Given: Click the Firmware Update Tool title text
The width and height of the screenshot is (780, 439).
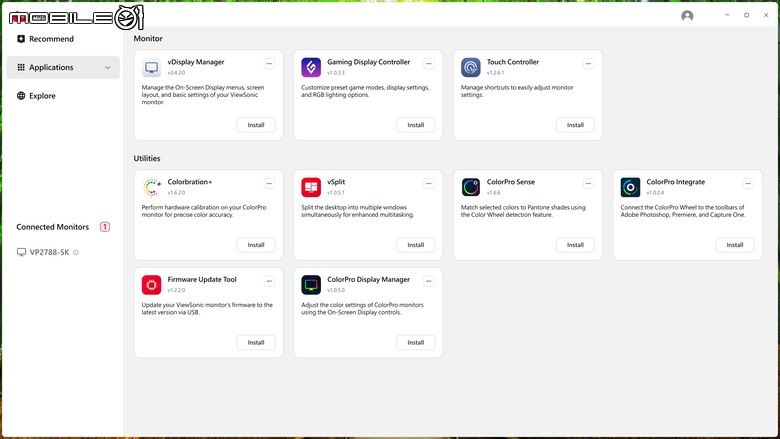Looking at the screenshot, I should [x=202, y=279].
